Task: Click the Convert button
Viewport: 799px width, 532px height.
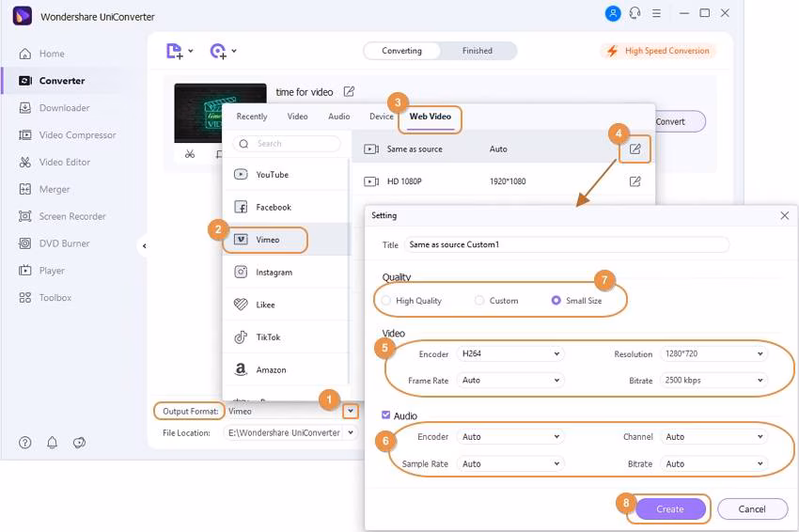Action: click(679, 122)
